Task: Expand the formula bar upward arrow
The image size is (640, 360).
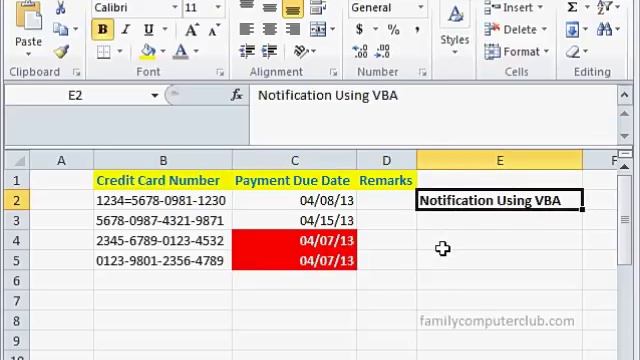Action: [624, 95]
